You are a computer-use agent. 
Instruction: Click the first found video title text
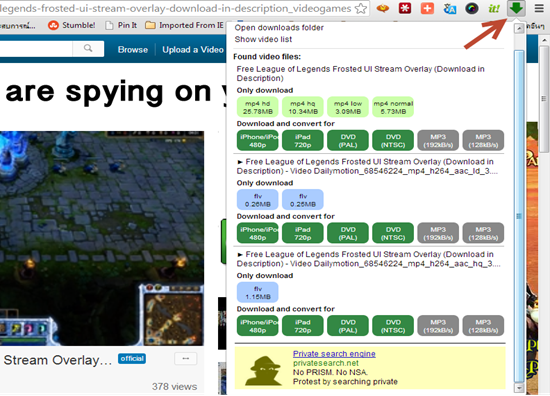pyautogui.click(x=360, y=74)
